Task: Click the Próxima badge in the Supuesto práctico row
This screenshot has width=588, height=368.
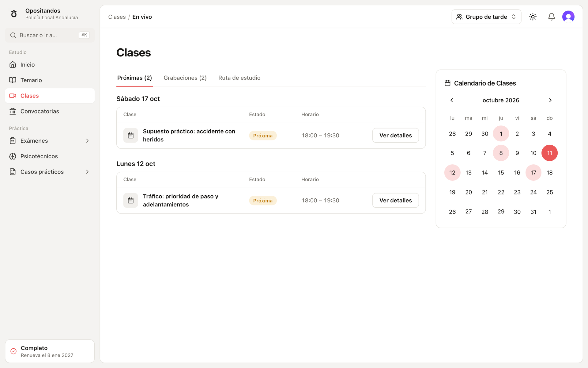Action: pyautogui.click(x=263, y=136)
